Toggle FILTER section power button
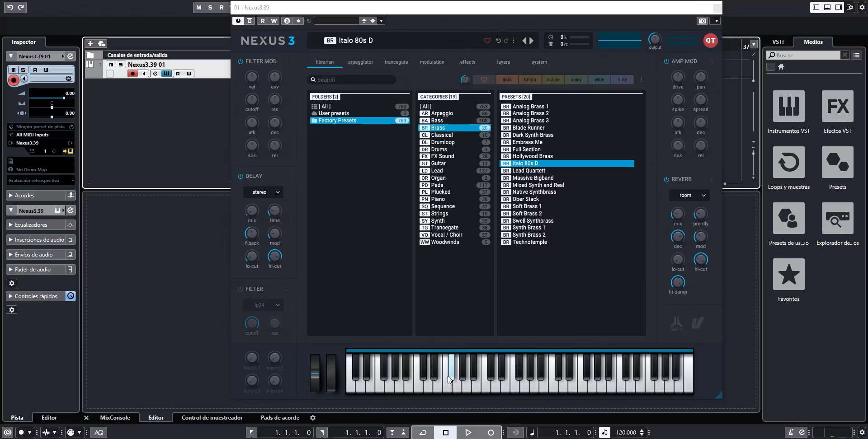The image size is (868, 439). [x=241, y=289]
